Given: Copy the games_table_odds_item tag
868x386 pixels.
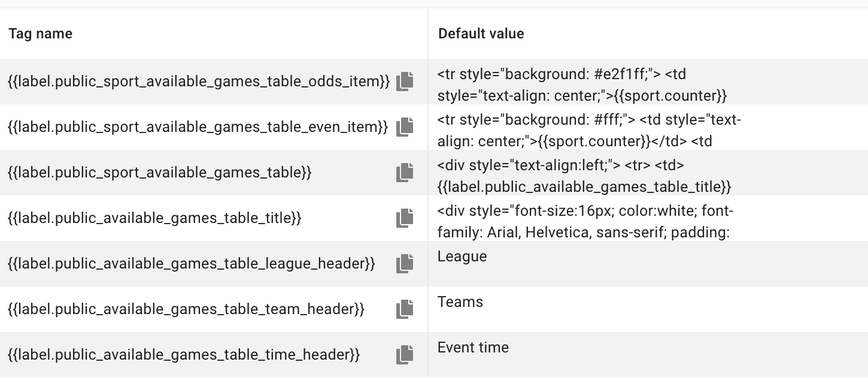Looking at the screenshot, I should tap(405, 82).
